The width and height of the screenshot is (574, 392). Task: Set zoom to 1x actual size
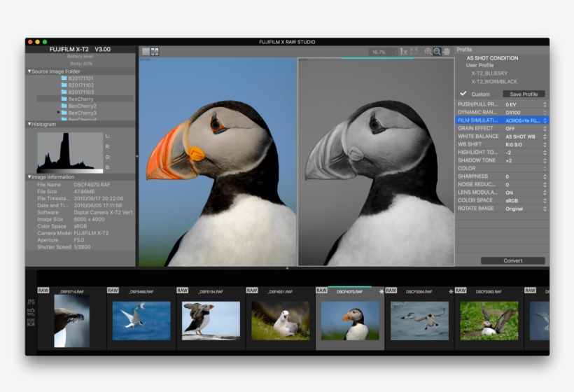coord(404,52)
